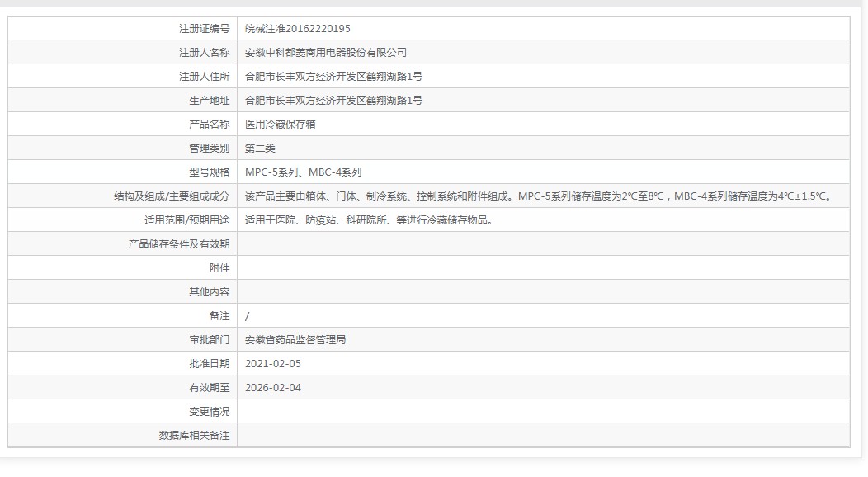Click the 注册人住所 label
The height and width of the screenshot is (477, 868).
(204, 77)
